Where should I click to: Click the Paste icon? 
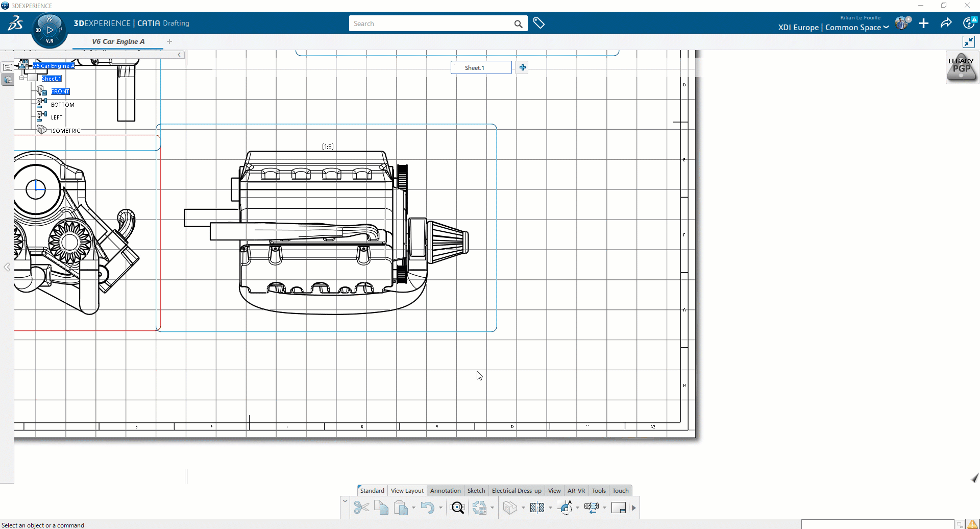(401, 507)
